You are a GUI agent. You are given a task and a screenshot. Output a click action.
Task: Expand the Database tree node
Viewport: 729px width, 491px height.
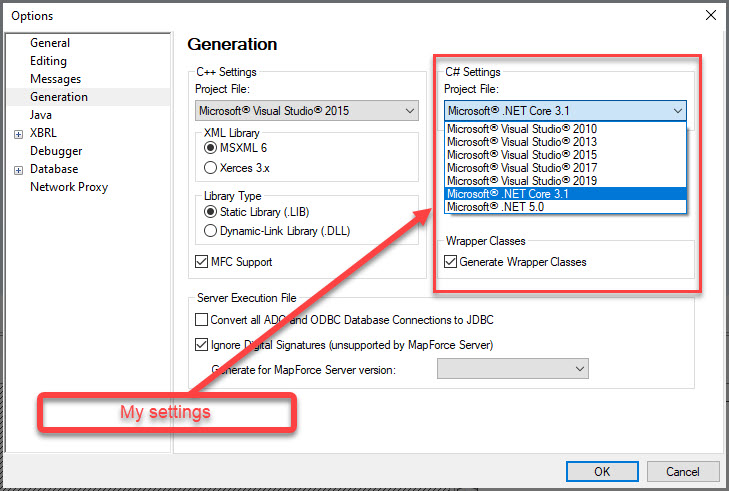click(x=18, y=171)
